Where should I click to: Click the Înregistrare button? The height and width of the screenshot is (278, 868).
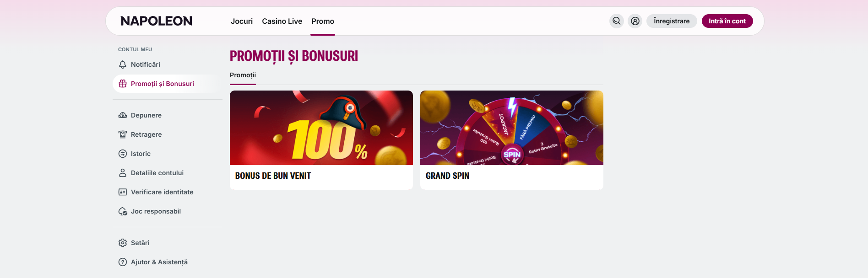click(672, 21)
